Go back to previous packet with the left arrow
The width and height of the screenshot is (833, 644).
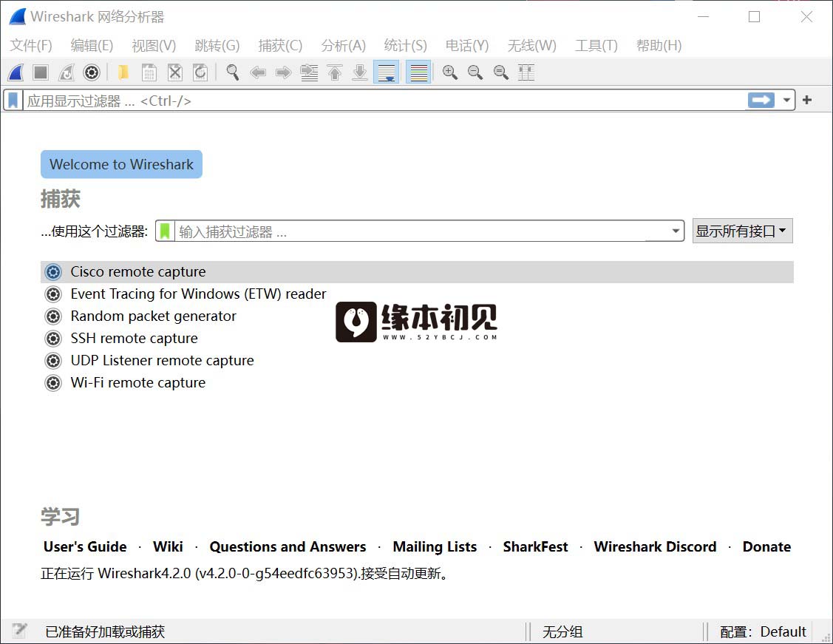[x=258, y=72]
